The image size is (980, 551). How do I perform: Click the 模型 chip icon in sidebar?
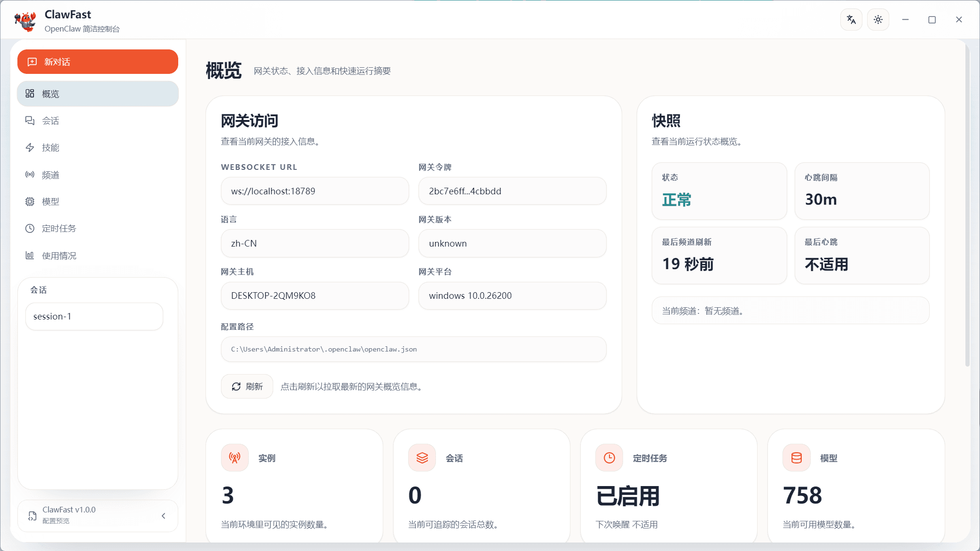click(30, 201)
